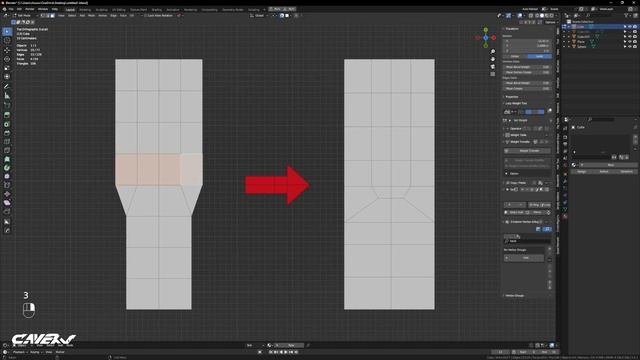The width and height of the screenshot is (640, 360).
Task: Activate the Rotate tool in toolbar
Action: click(7, 59)
